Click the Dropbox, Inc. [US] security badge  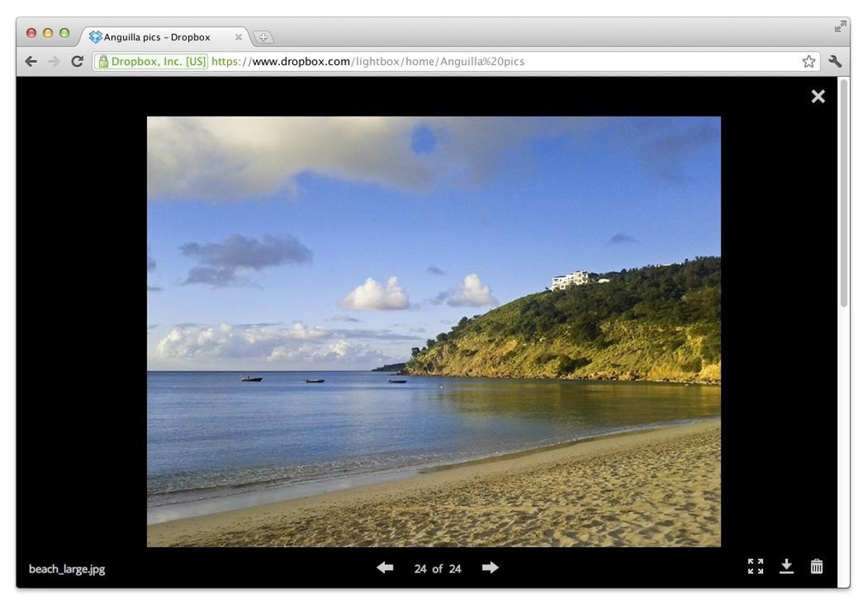(153, 62)
